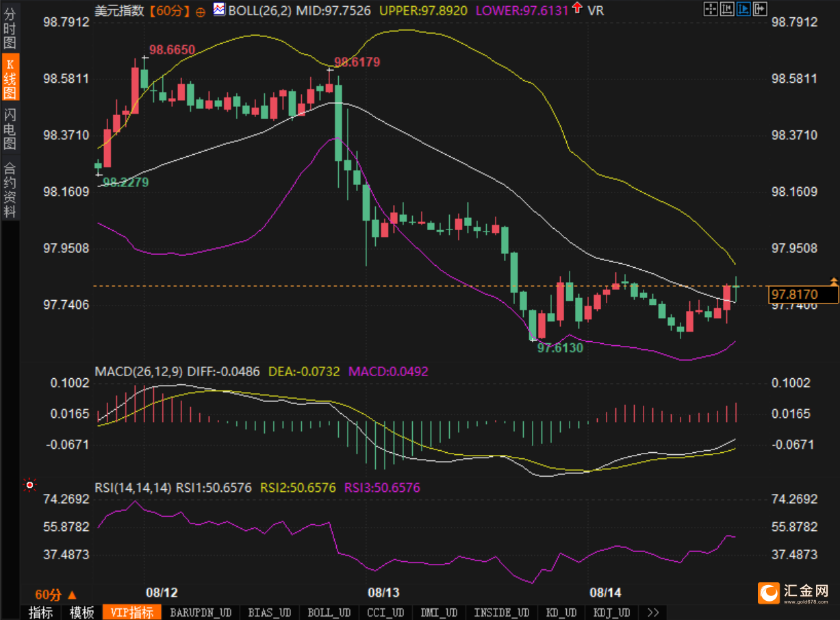Open the 闪电图 sidebar tab

[x=10, y=129]
